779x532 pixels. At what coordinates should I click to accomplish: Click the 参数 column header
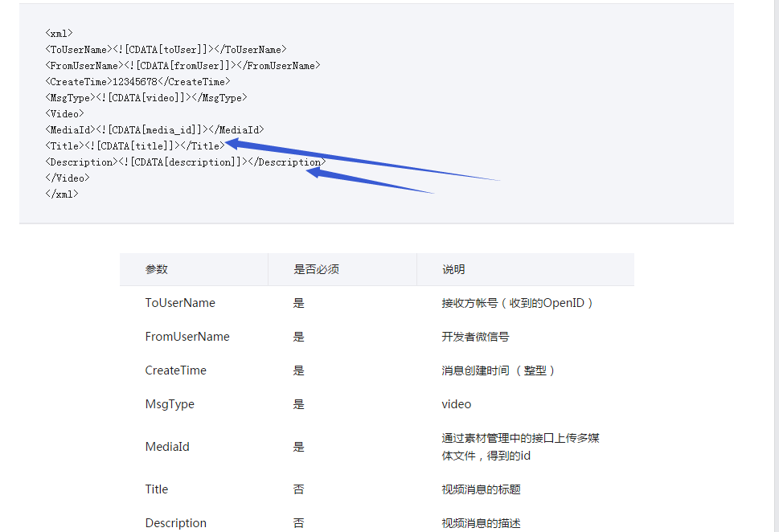(x=157, y=270)
